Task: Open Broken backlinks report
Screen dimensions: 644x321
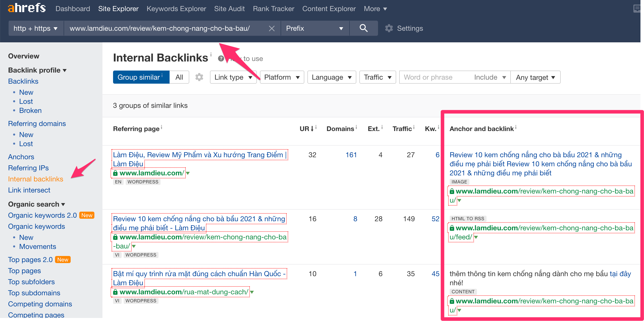Action: coord(30,110)
